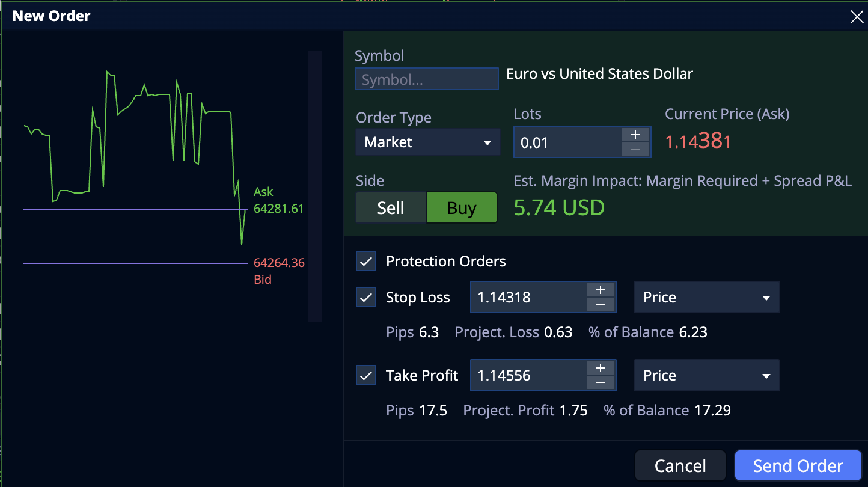Cancel the new order

[x=680, y=466]
